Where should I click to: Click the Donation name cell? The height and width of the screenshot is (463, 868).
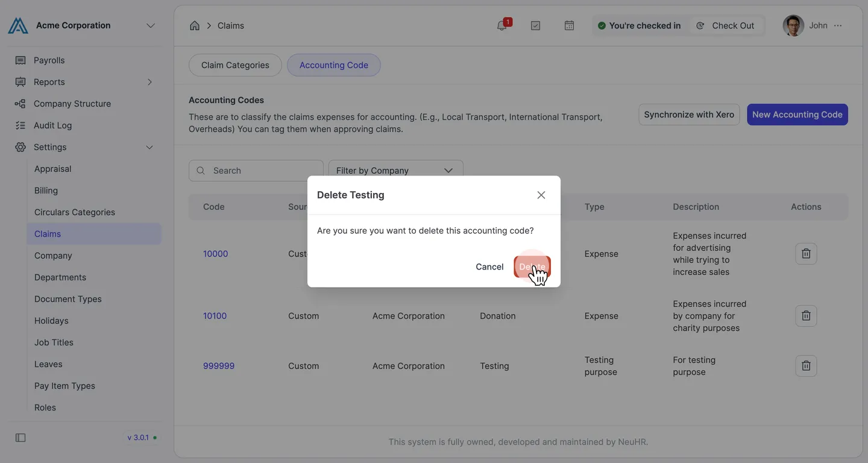click(497, 316)
